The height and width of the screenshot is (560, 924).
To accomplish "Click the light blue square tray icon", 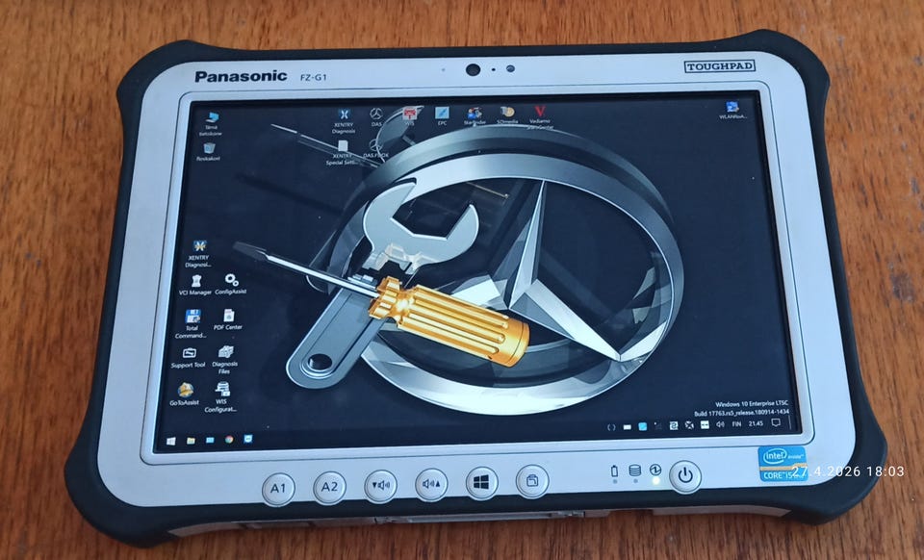I will [x=642, y=426].
